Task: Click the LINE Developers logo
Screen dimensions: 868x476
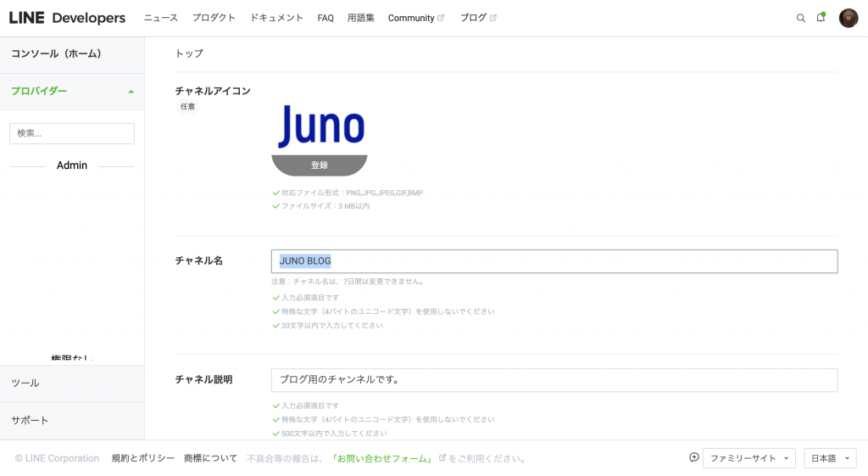Action: click(x=67, y=18)
